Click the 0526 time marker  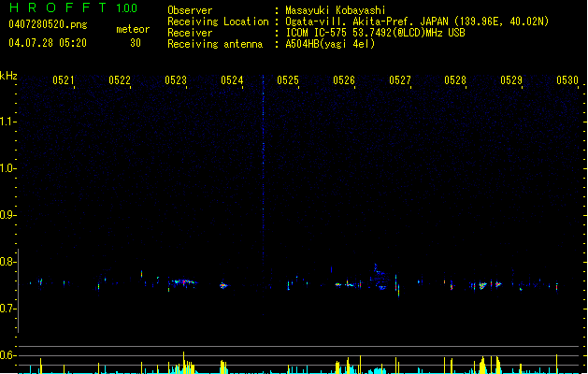tap(344, 80)
